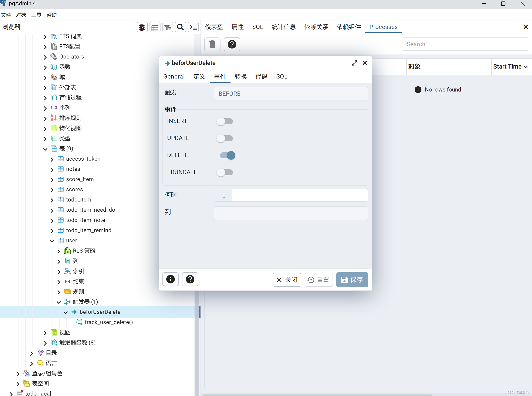Disable the DELETE event toggle
This screenshot has width=532, height=396.
(228, 155)
